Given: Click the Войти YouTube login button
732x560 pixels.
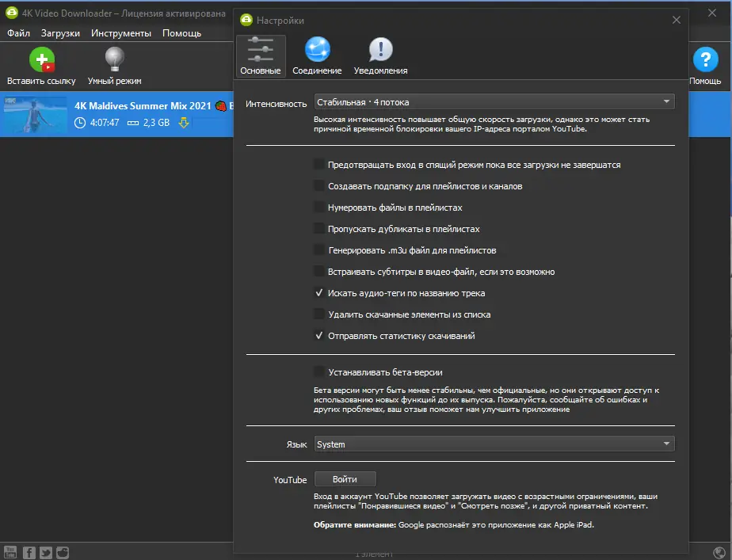Looking at the screenshot, I should coord(345,478).
